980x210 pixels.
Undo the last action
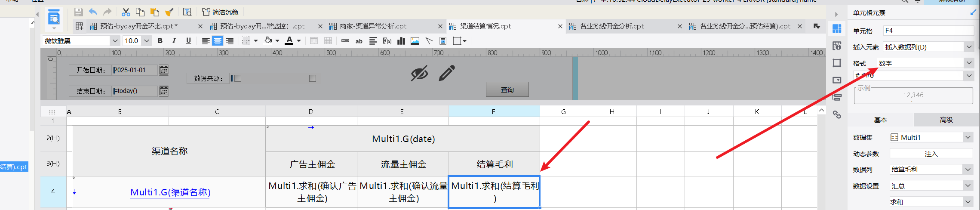point(93,12)
